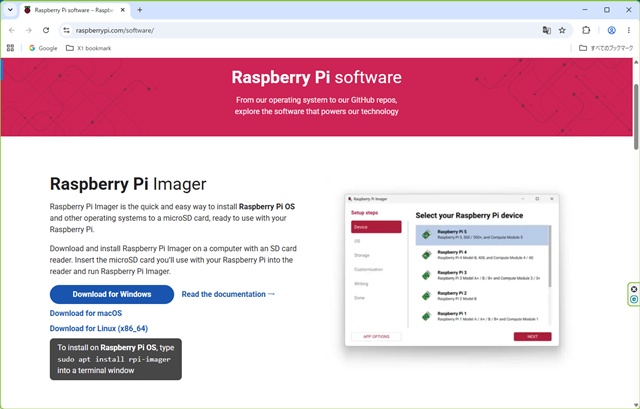Go forward to the next page
Image resolution: width=640 pixels, height=409 pixels.
pyautogui.click(x=29, y=30)
